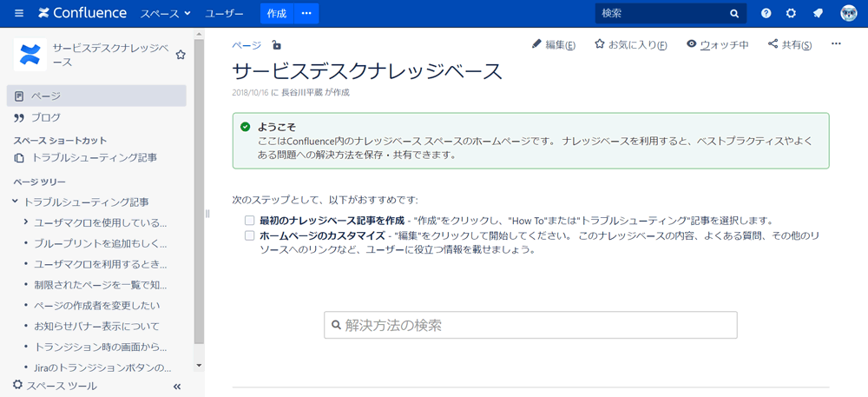This screenshot has height=397, width=868.
Task: Open 制限されたページを一覧で知 page
Action: [100, 285]
